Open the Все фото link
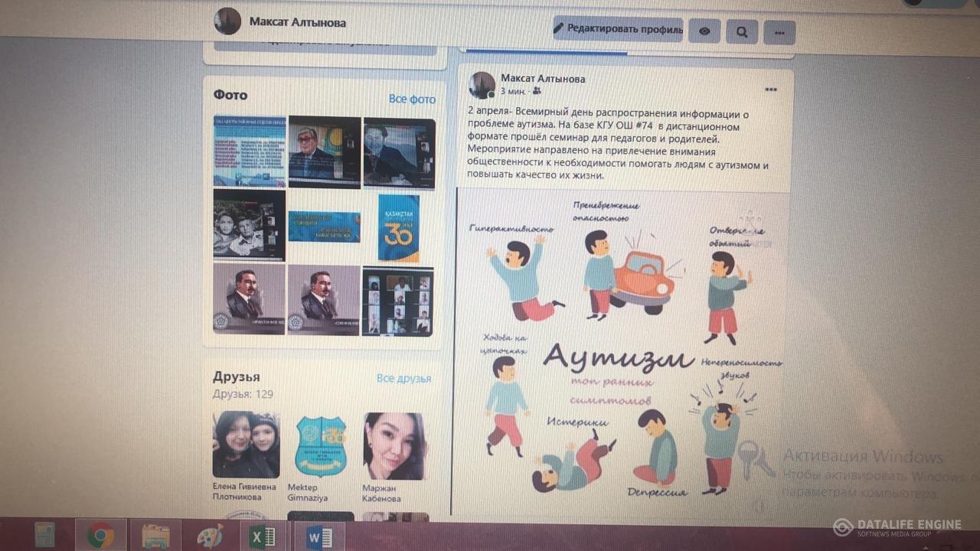Viewport: 980px width, 551px height. [x=412, y=99]
